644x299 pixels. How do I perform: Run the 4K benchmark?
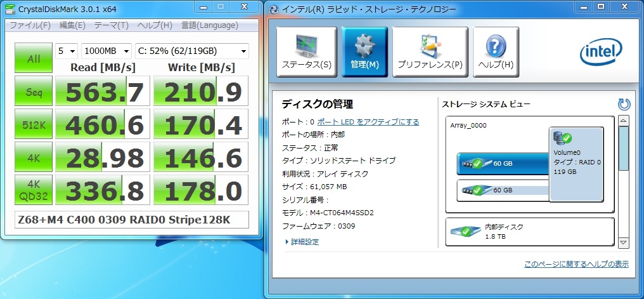click(34, 157)
